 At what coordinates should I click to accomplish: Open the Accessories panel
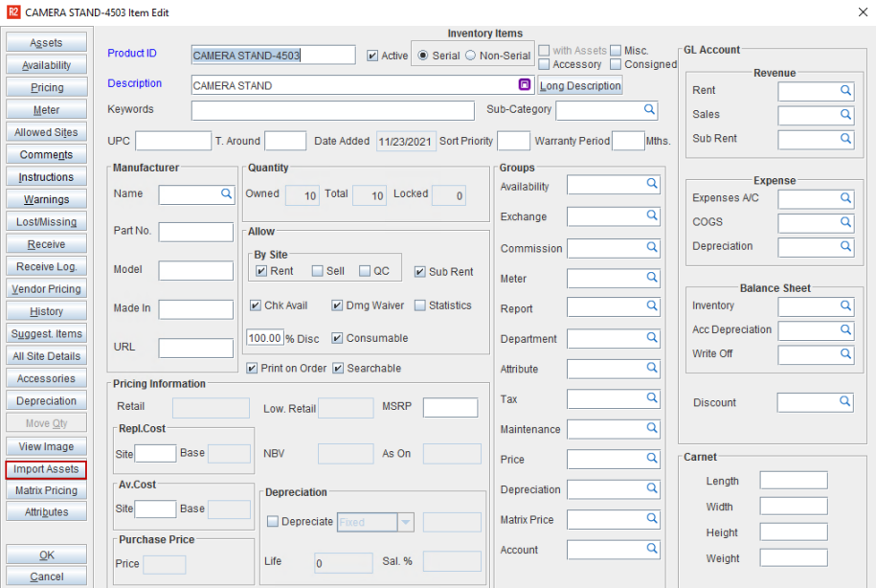[x=46, y=378]
